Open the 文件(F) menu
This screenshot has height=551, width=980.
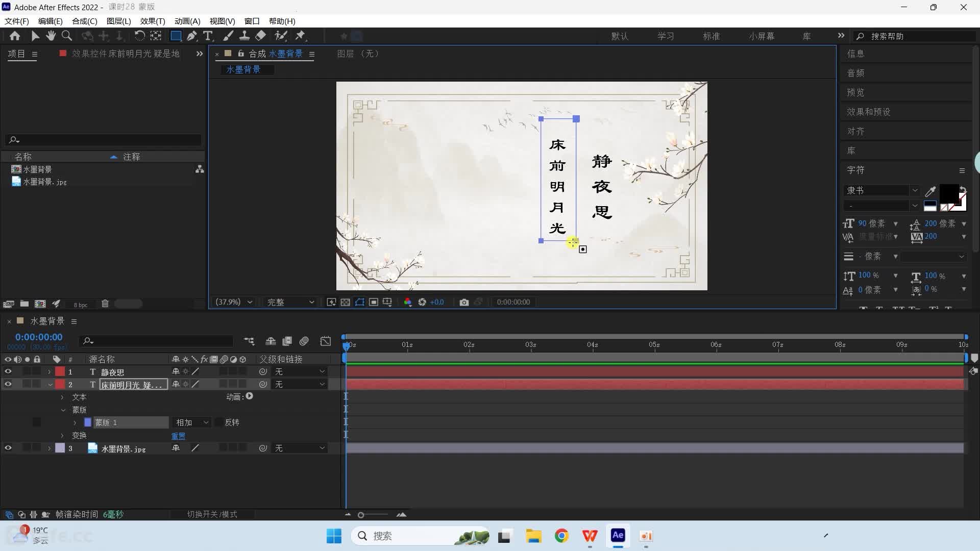(x=17, y=21)
